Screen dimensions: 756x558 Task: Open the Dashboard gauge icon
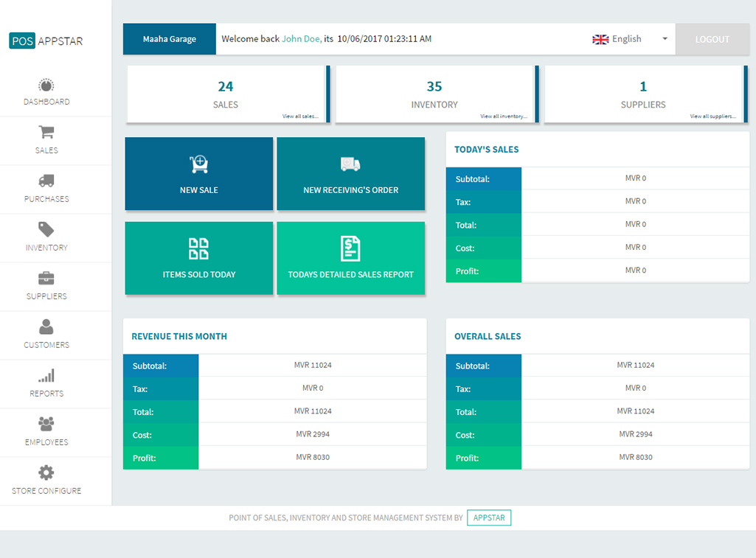point(46,86)
